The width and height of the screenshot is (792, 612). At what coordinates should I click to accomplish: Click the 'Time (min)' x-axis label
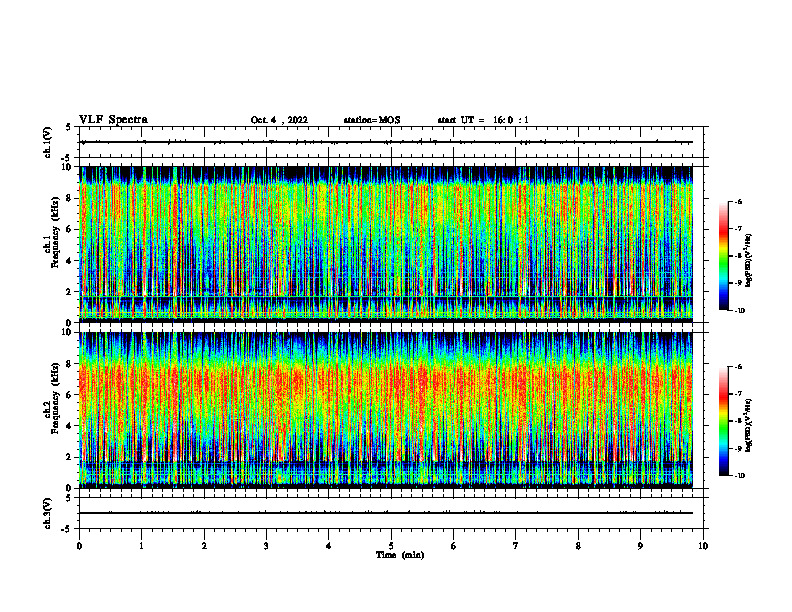click(x=400, y=555)
